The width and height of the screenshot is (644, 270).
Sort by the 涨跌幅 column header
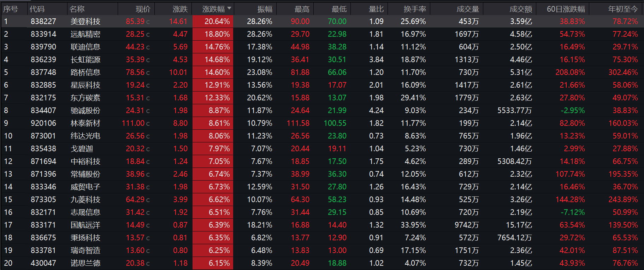click(213, 9)
